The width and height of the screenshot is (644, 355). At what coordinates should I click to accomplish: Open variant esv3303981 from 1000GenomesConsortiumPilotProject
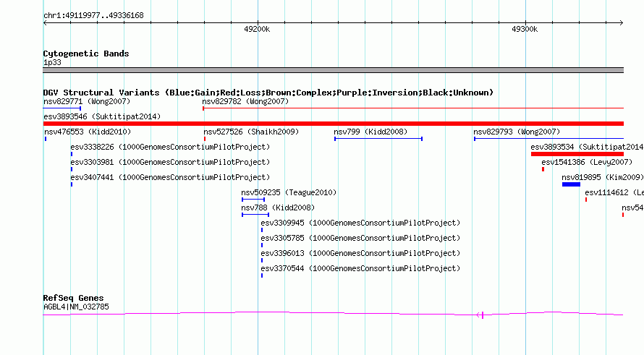[170, 162]
